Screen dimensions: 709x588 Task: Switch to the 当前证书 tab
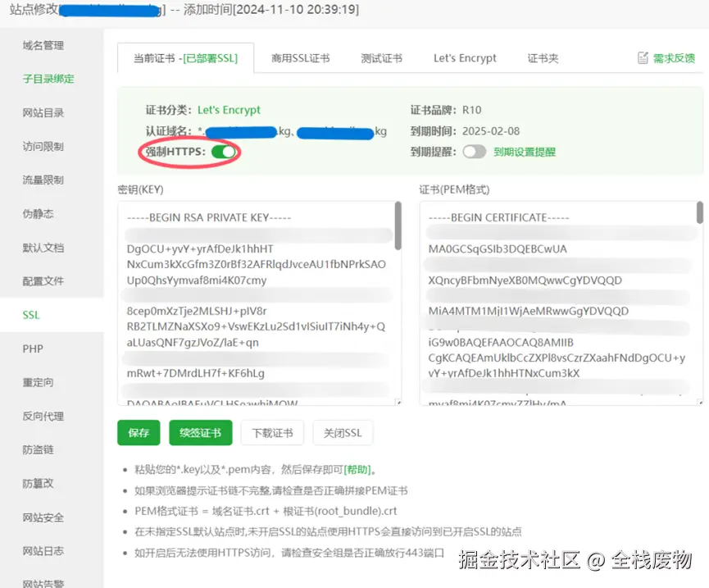[x=185, y=58]
